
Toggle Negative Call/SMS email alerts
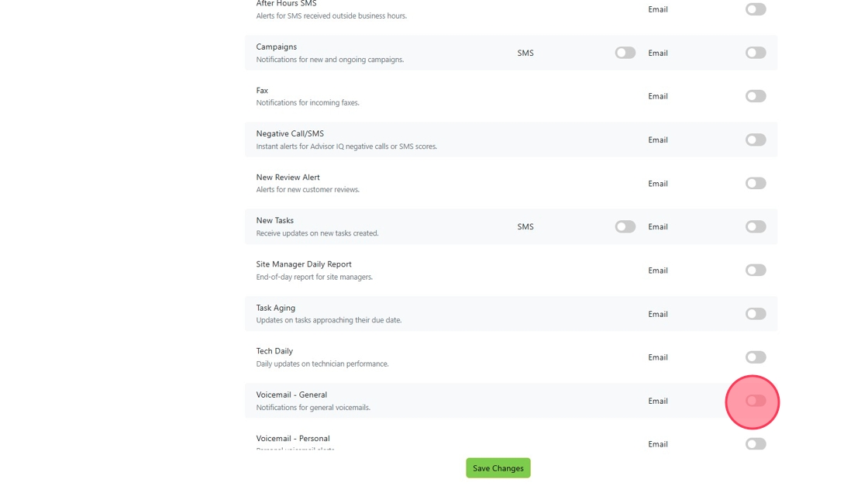pyautogui.click(x=756, y=140)
